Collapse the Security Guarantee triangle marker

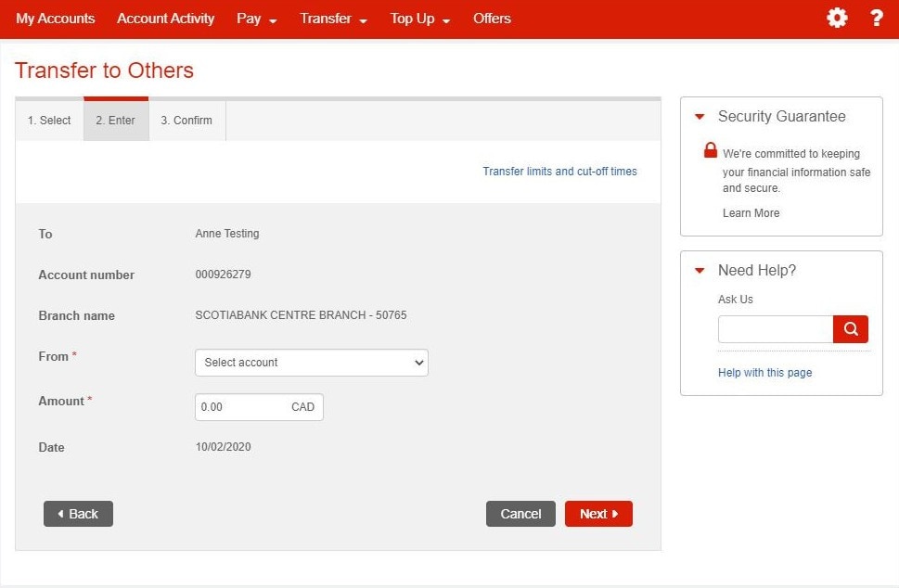pos(699,116)
